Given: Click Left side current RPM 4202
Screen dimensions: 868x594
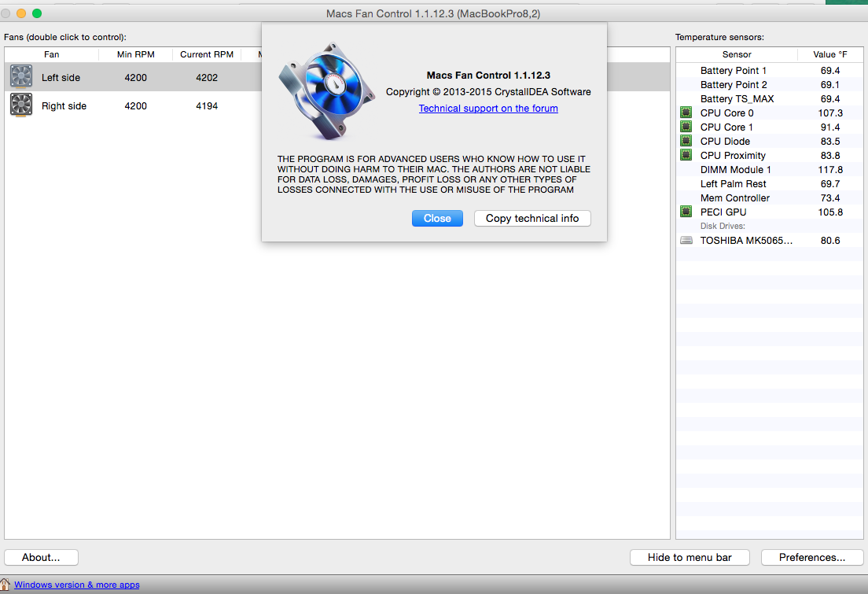Looking at the screenshot, I should (207, 78).
